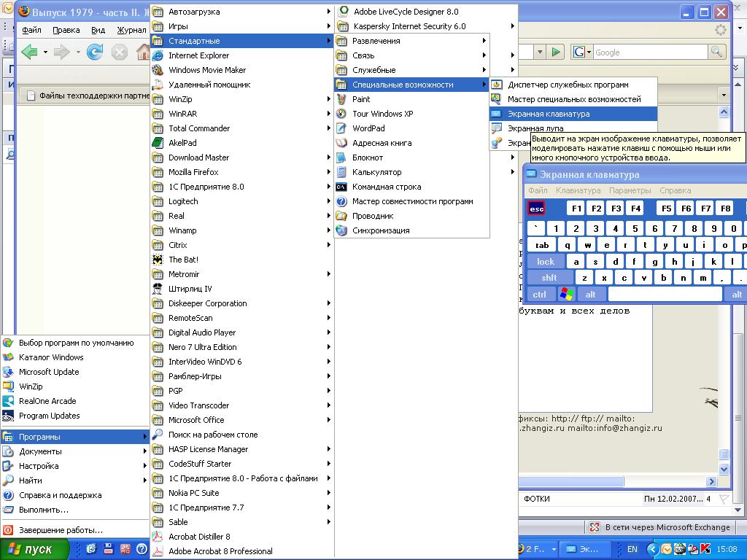
Task: Start Tour Windows XP
Action: [x=411, y=114]
